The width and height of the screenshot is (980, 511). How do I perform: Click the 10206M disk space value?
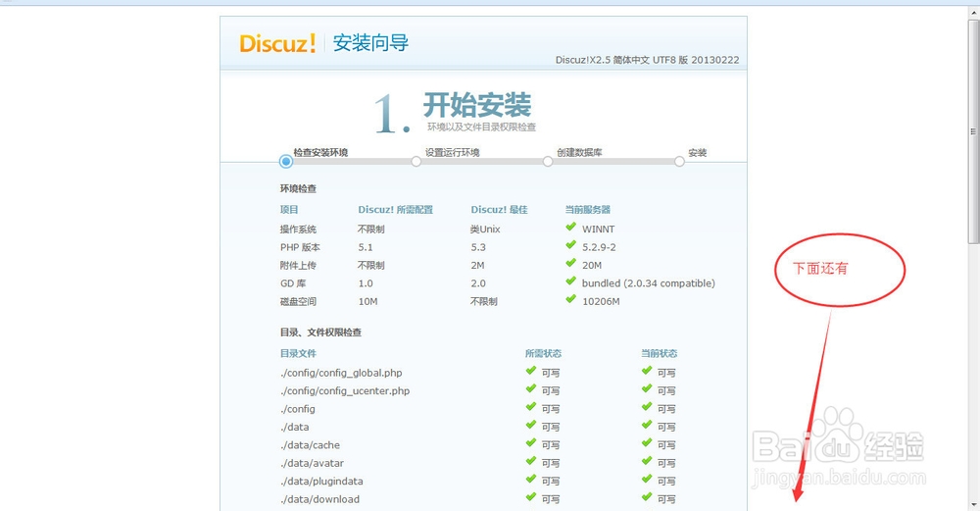[601, 302]
